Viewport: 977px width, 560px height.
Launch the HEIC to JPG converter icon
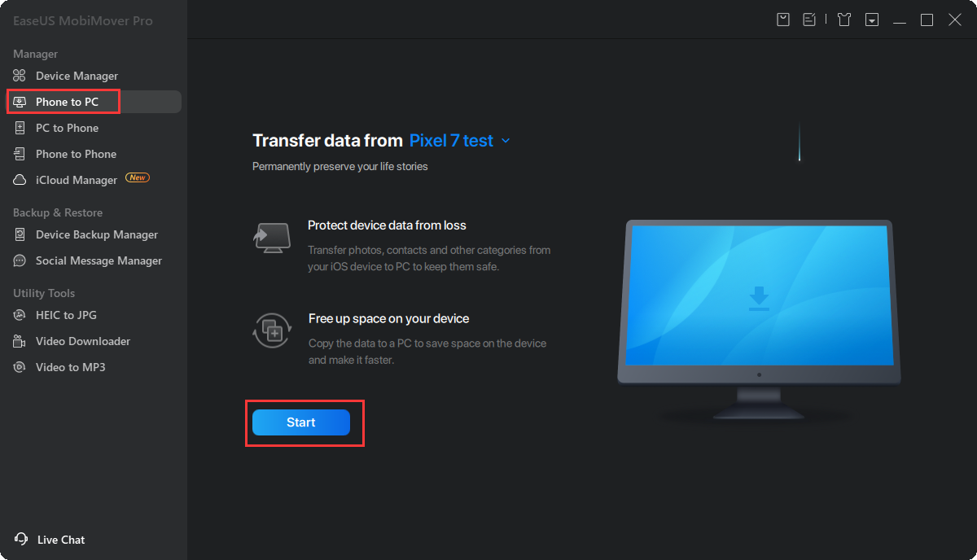[x=20, y=315]
